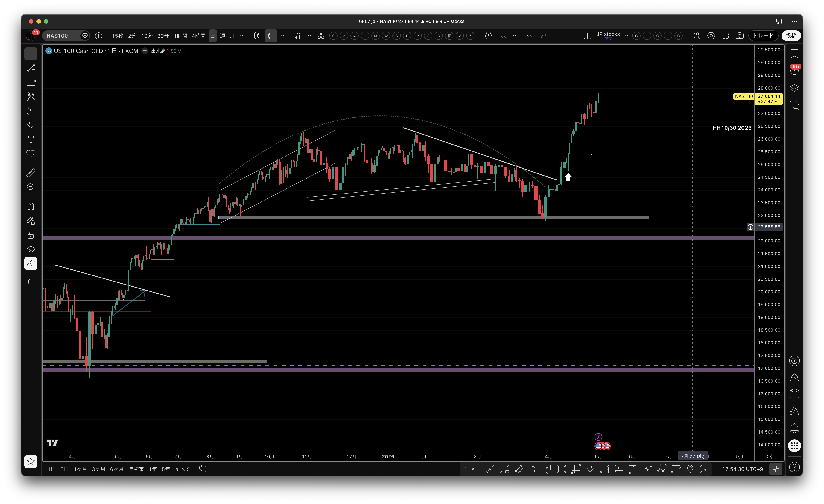The image size is (824, 504).
Task: Select the Text annotation tool
Action: (31, 139)
